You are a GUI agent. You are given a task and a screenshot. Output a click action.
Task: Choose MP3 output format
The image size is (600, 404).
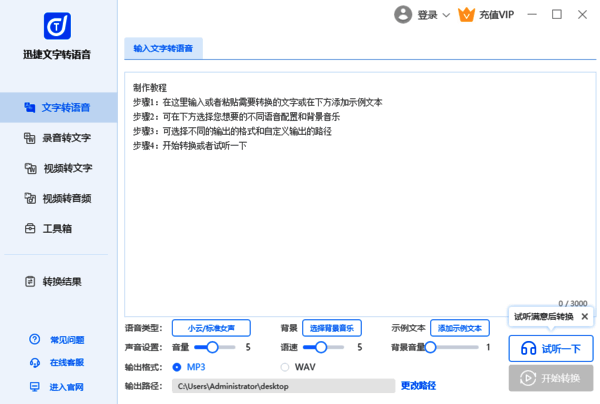click(x=177, y=367)
